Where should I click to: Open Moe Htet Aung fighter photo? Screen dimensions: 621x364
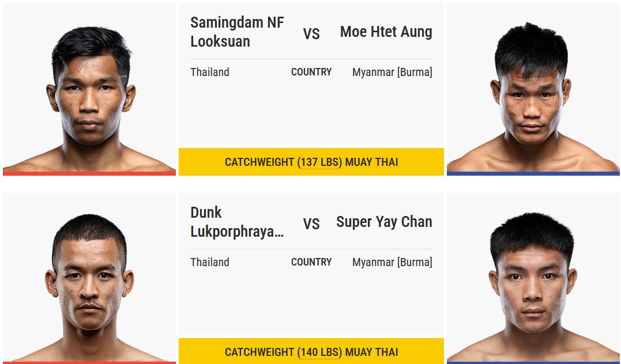pyautogui.click(x=533, y=88)
